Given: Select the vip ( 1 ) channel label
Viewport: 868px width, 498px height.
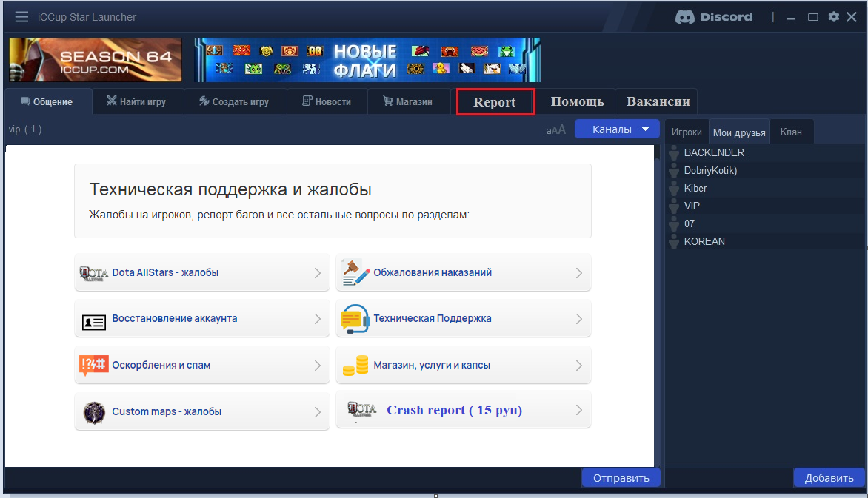Looking at the screenshot, I should point(25,129).
